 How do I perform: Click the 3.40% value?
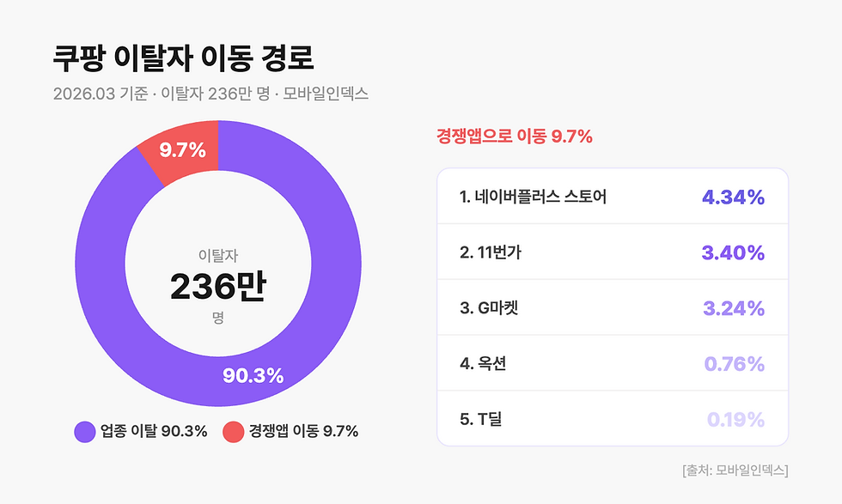click(733, 252)
